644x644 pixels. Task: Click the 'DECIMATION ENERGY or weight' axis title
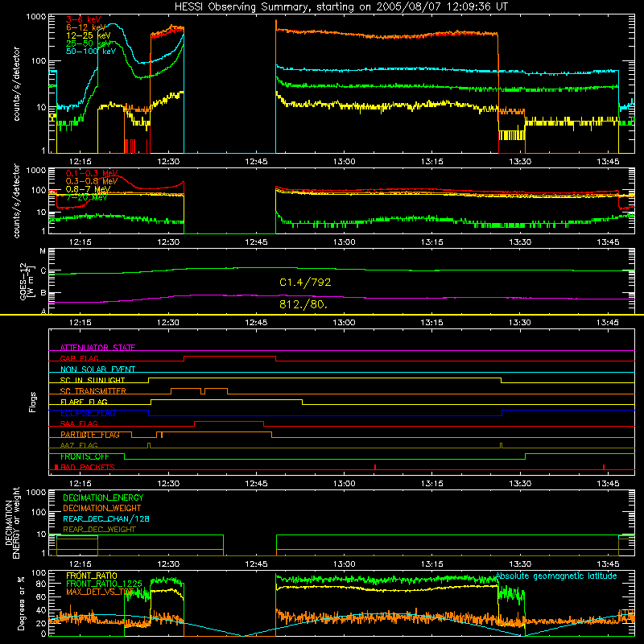(x=12, y=522)
